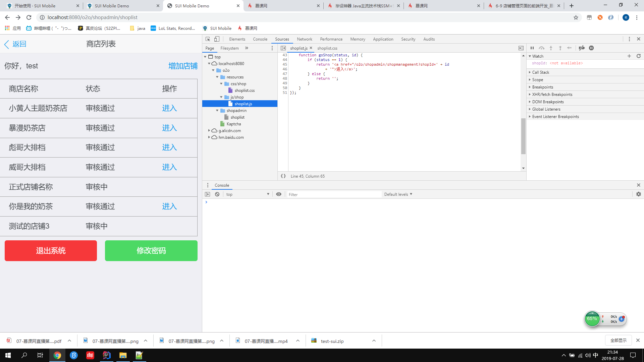Select Default levels dropdown in console
Image resolution: width=644 pixels, height=362 pixels.
pyautogui.click(x=397, y=194)
